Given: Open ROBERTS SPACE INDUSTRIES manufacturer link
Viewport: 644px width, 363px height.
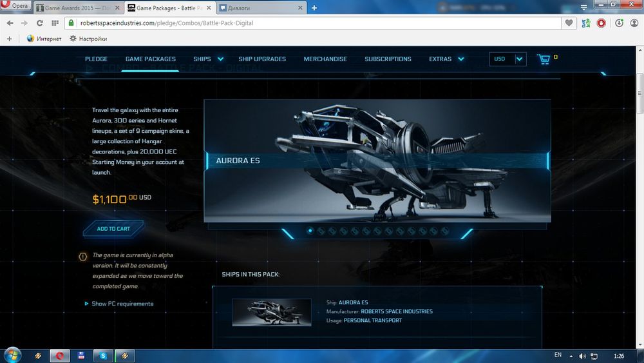Looking at the screenshot, I should [397, 311].
